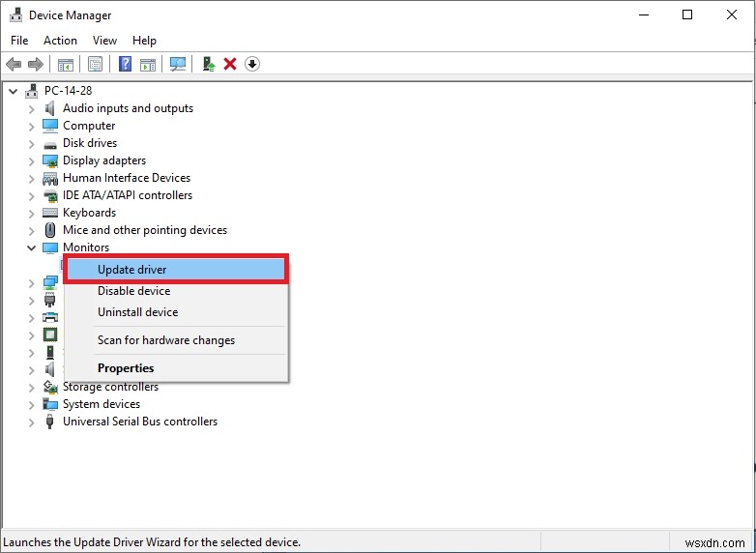Choose Update driver from context menu
This screenshot has width=756, height=553.
[176, 269]
